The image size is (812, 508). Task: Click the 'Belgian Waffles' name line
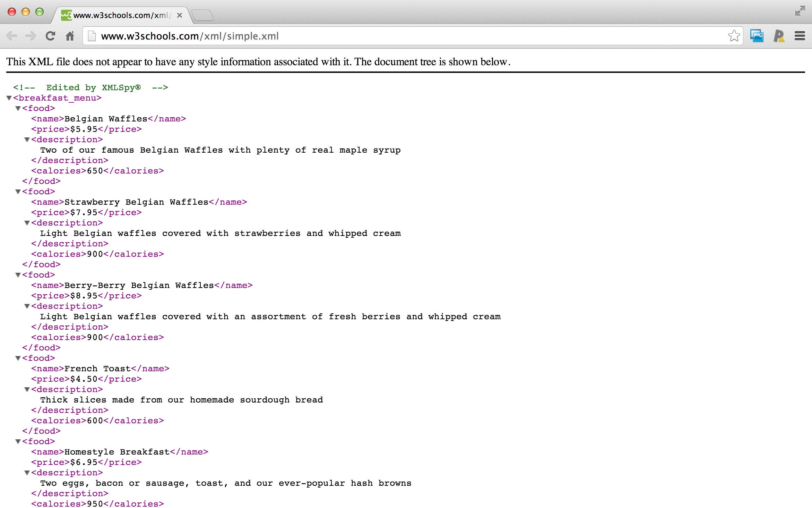coord(109,119)
